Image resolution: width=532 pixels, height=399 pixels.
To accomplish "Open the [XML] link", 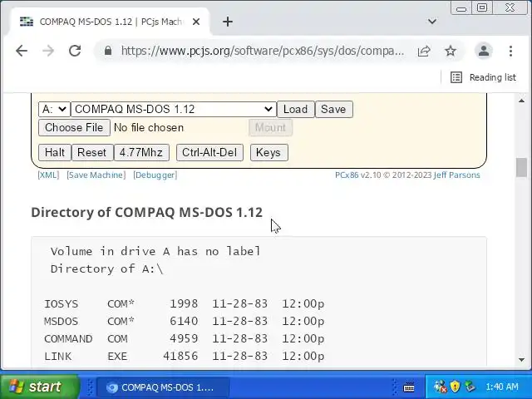I will tap(48, 175).
